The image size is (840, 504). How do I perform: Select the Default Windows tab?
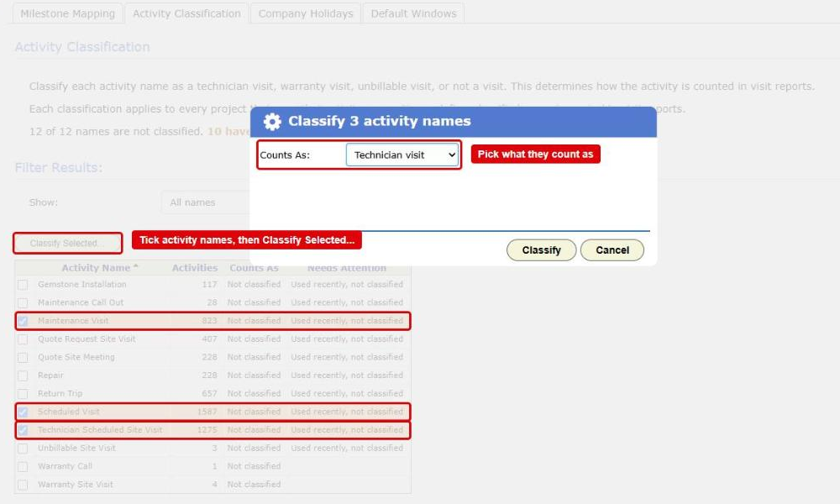(413, 13)
